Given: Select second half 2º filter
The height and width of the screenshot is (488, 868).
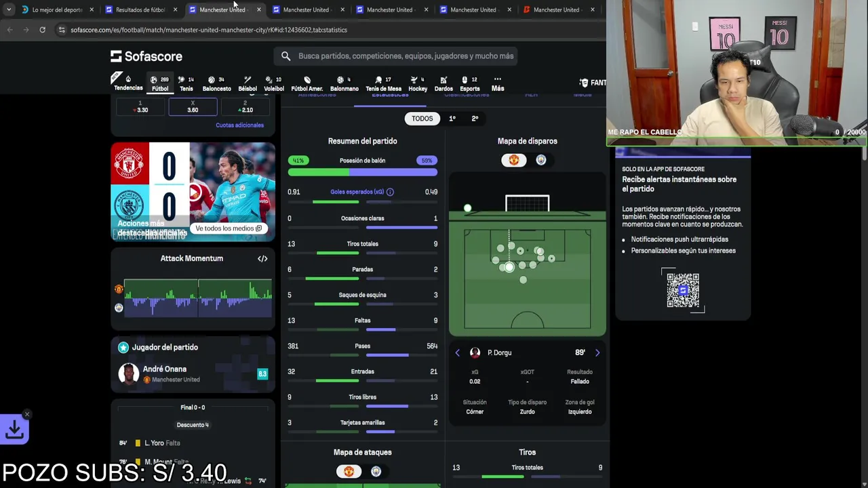Looking at the screenshot, I should [475, 119].
